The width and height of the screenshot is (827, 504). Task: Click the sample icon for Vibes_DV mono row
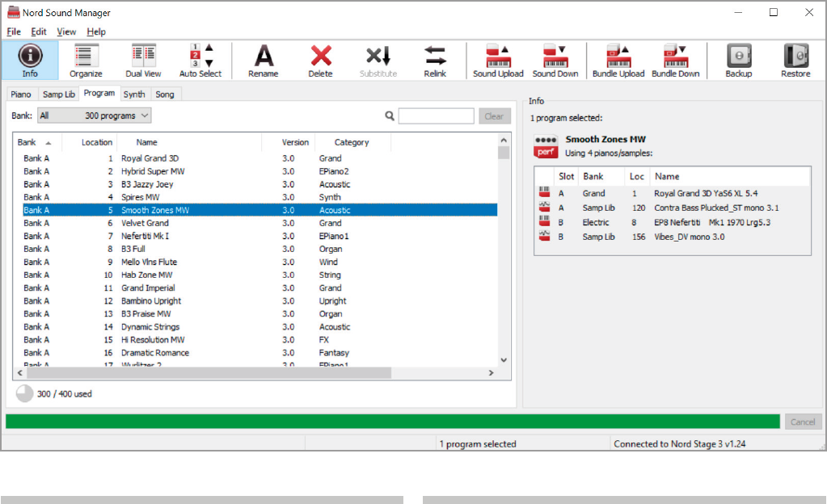[544, 236]
